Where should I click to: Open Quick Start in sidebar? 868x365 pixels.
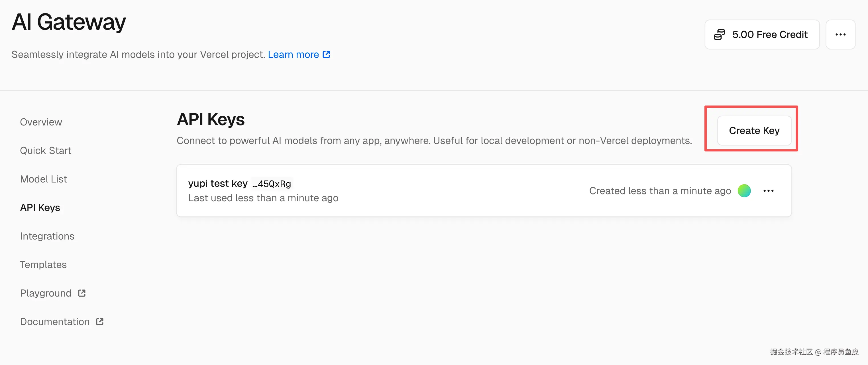click(x=46, y=151)
